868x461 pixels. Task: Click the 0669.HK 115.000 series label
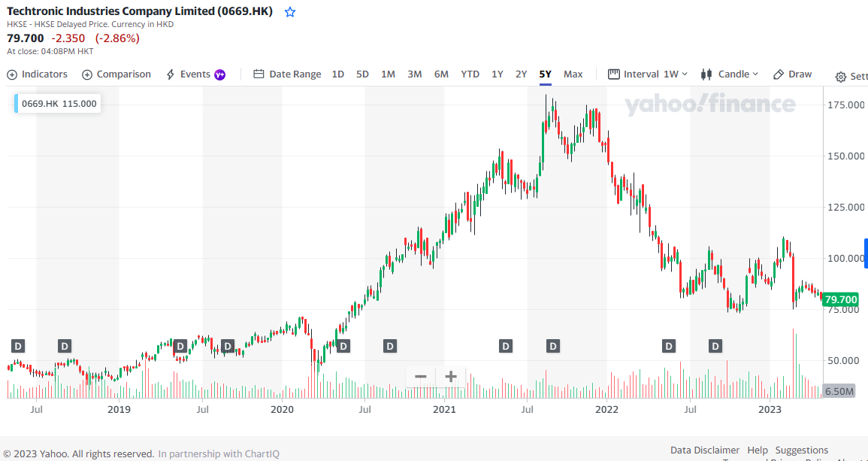58,104
